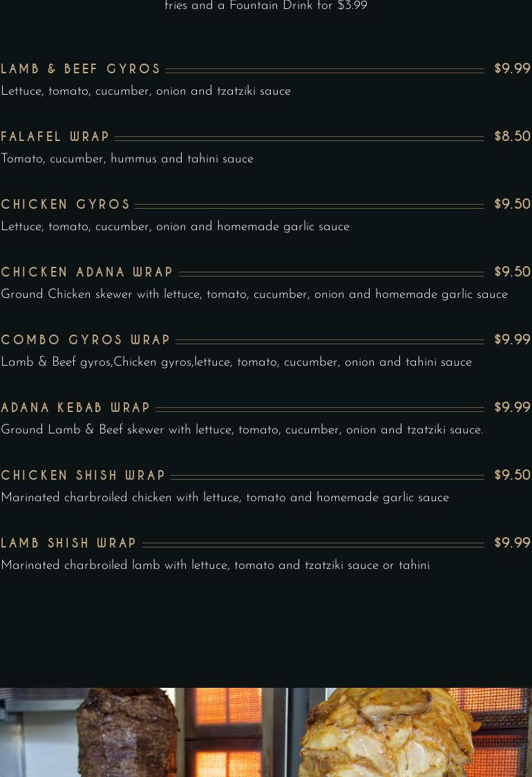Click the Lamb Shish Wrap $9.99 price

point(512,543)
